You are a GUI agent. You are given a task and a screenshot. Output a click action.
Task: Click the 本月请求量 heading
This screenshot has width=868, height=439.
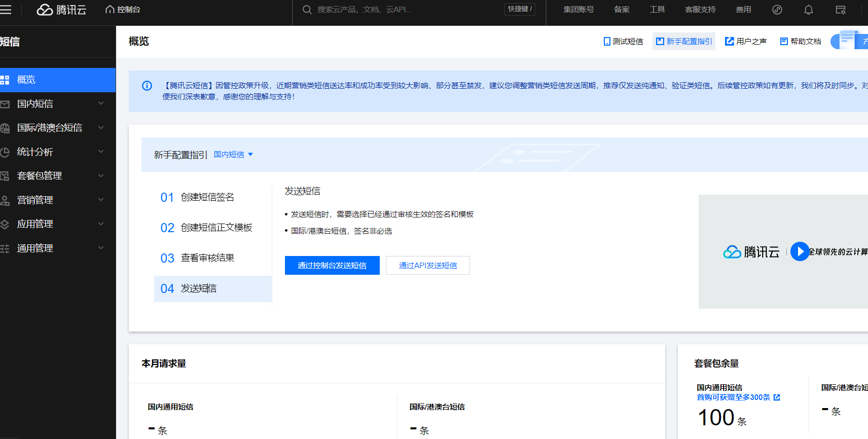[x=164, y=363]
